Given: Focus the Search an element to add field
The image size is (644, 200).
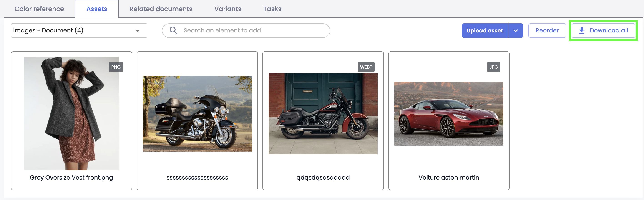Looking at the screenshot, I should (246, 30).
